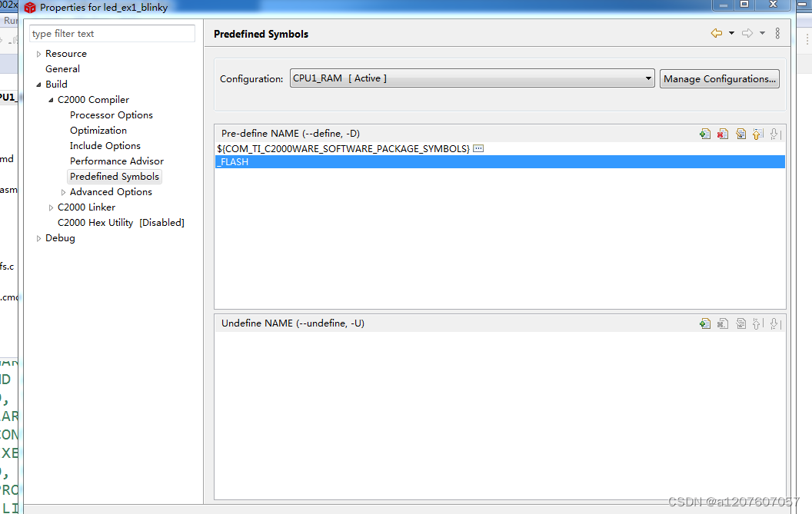Screen dimensions: 812x514
Task: Move pre-define symbol up
Action: [757, 134]
